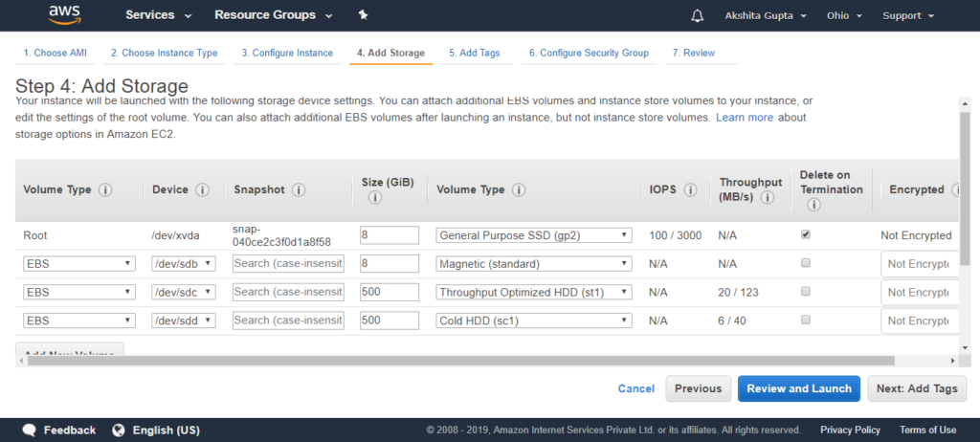Open the /dev/sdb device dropdown
Viewport: 980px width, 442px height.
(x=184, y=264)
